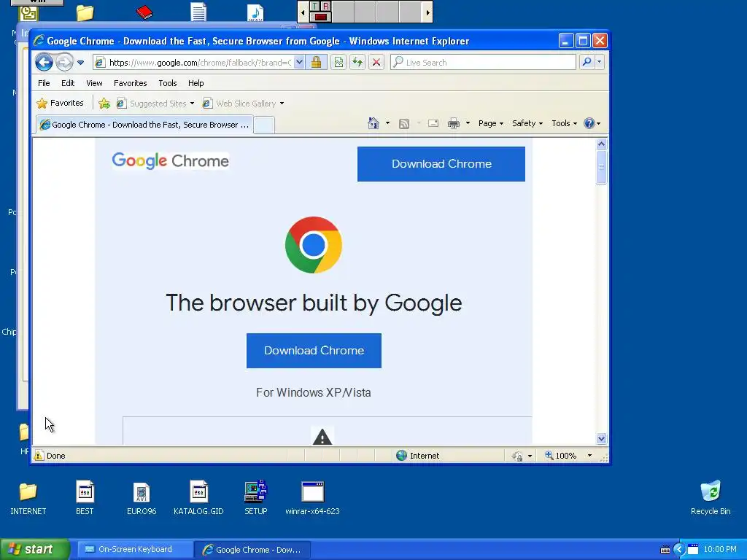The height and width of the screenshot is (560, 747).
Task: Go back using the Back arrow button
Action: click(x=44, y=62)
